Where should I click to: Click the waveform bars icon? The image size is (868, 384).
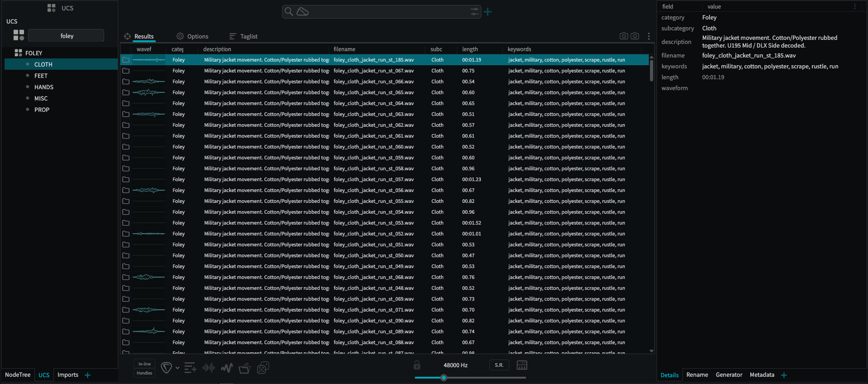[209, 368]
